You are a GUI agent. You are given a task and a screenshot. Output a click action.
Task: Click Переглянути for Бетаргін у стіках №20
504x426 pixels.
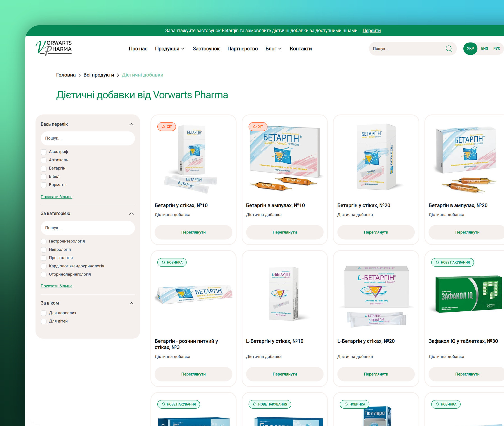[376, 232]
